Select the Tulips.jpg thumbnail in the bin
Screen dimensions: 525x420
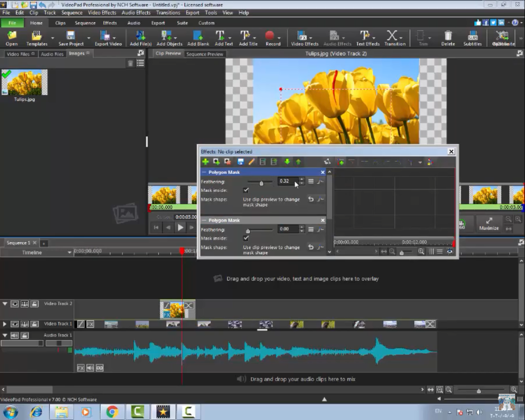coord(25,82)
